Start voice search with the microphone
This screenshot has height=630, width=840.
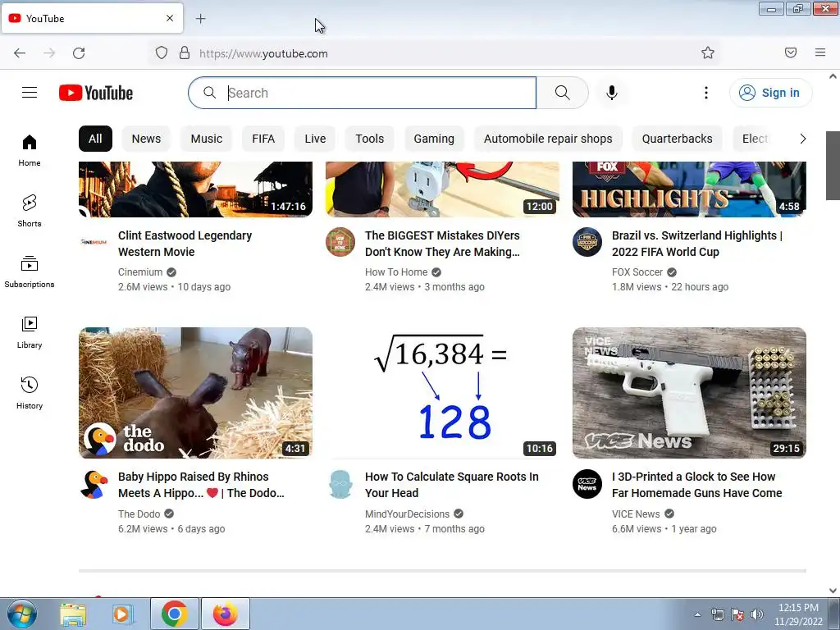[611, 93]
